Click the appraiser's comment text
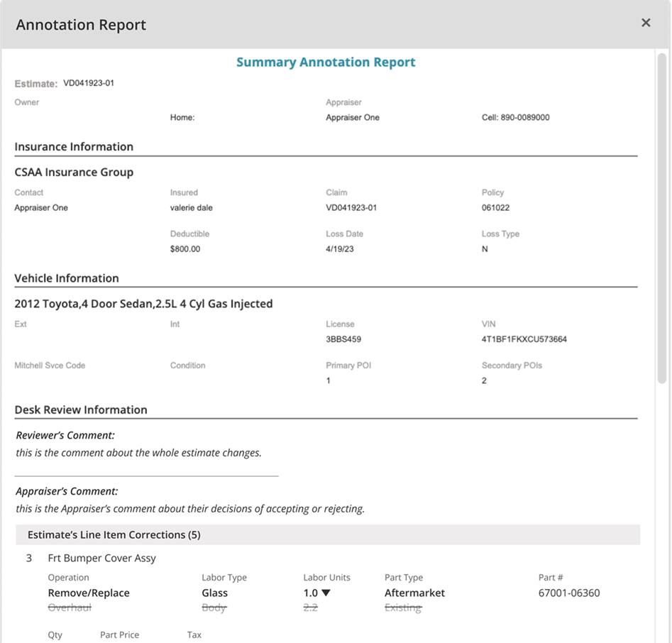This screenshot has height=643, width=672. click(190, 509)
